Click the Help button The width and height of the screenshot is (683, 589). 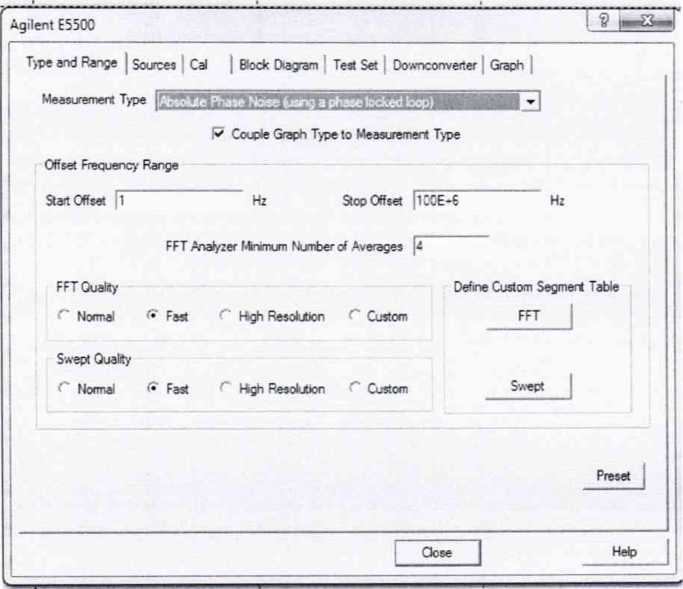point(625,552)
